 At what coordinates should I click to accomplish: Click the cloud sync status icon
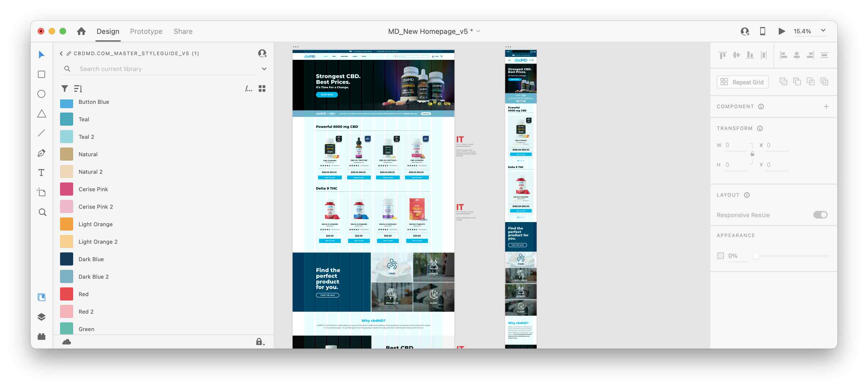click(67, 342)
